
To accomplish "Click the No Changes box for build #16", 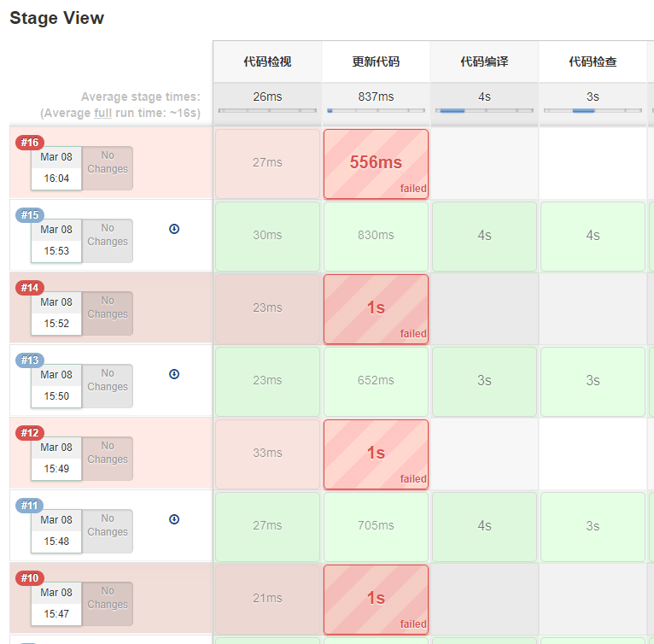I will tap(108, 167).
